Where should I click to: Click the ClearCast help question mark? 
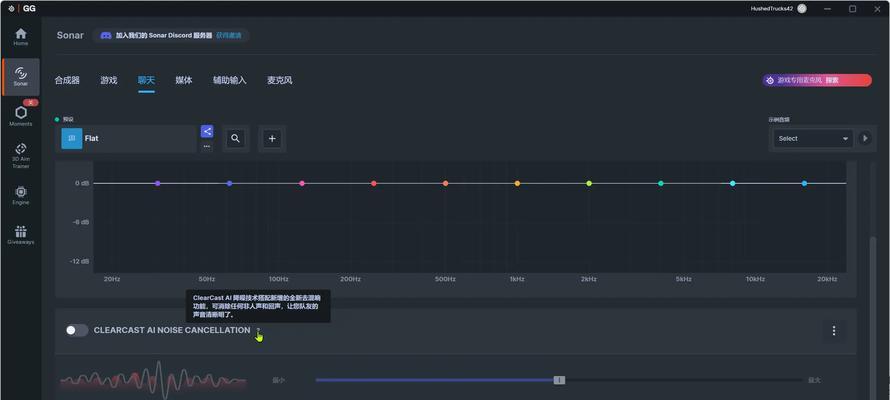[258, 330]
